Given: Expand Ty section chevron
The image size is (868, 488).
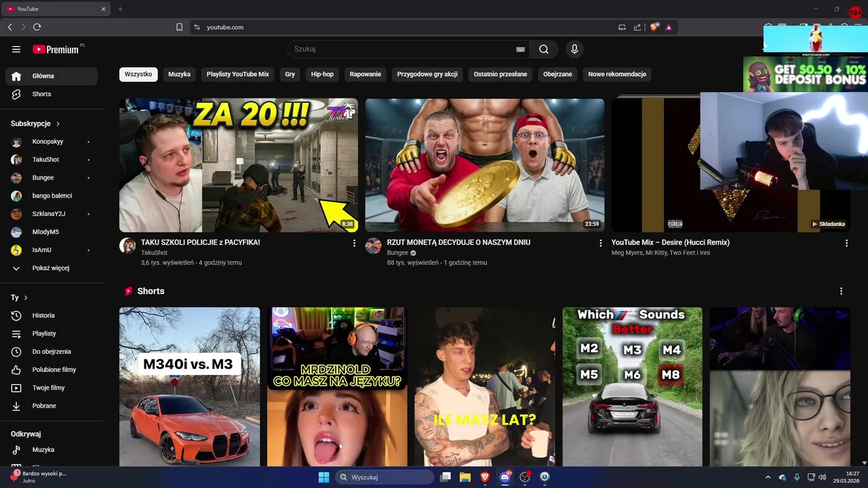Looking at the screenshot, I should (x=26, y=298).
